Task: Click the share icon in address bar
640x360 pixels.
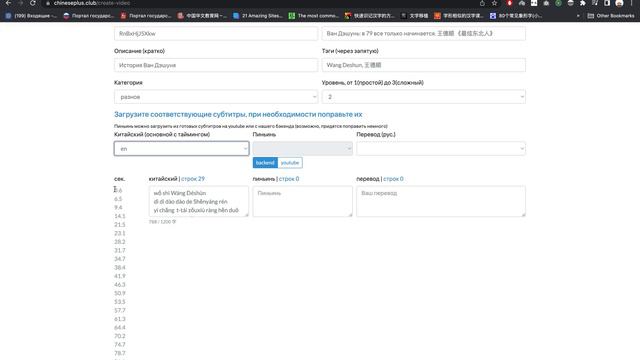Action: pyautogui.click(x=482, y=3)
